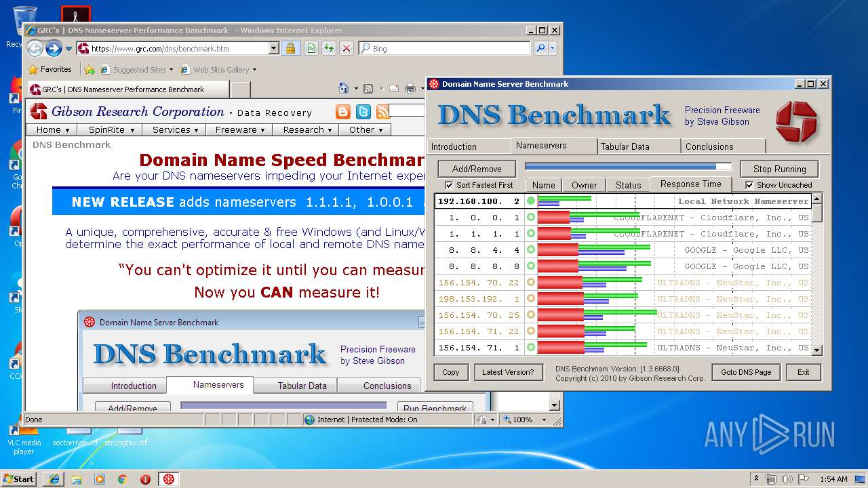Click status circle for 8.8.8.8 row

pos(530,266)
